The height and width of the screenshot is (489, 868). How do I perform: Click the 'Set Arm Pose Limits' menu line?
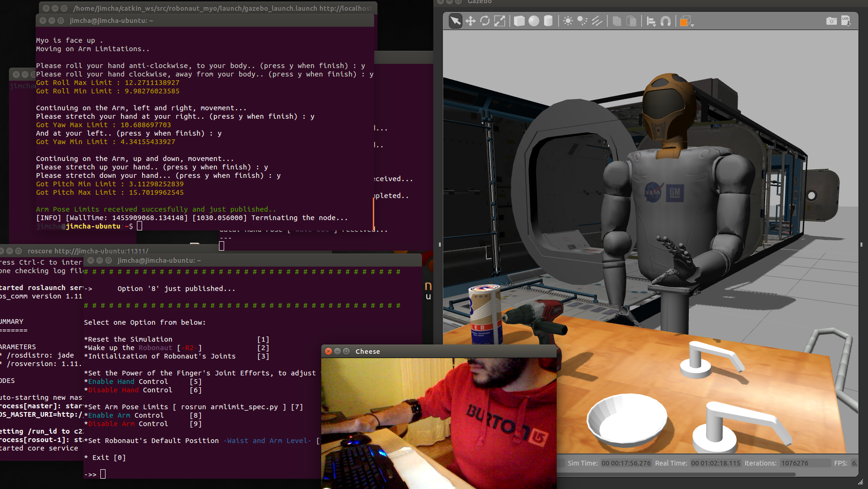194,407
